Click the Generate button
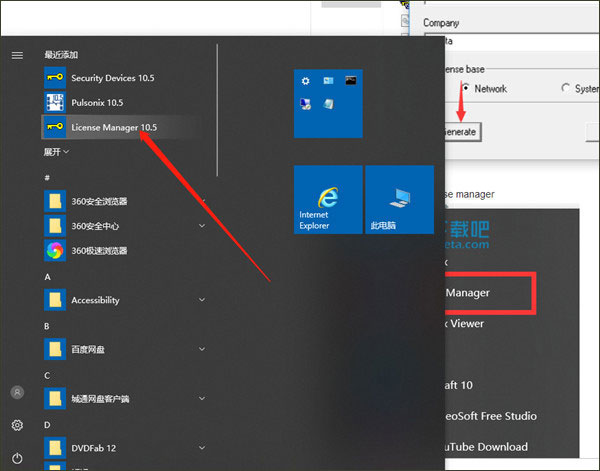 point(461,132)
